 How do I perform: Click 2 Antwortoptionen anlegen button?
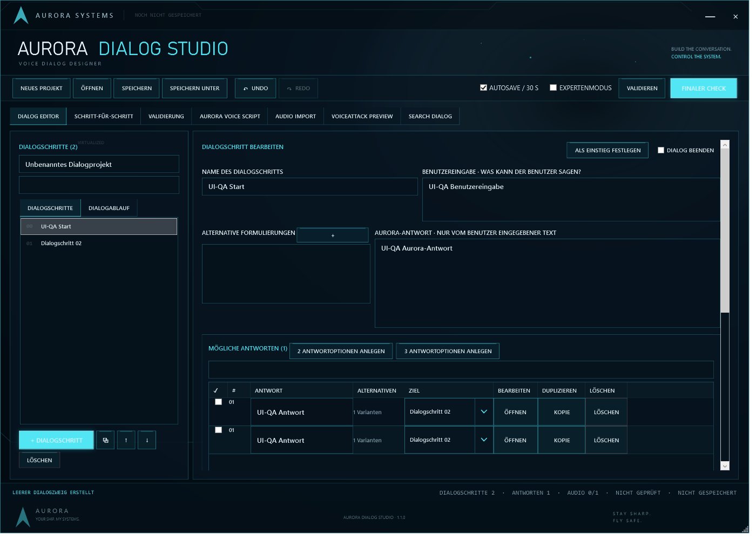coord(341,351)
